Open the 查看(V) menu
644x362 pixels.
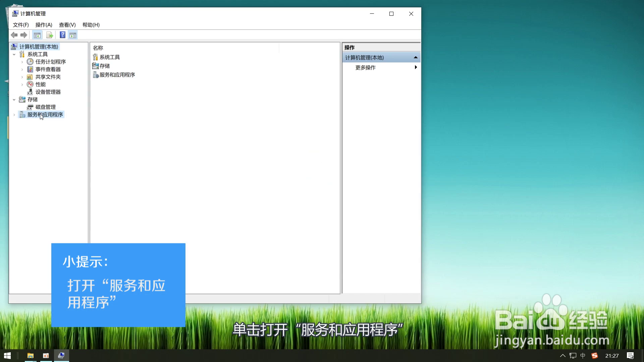(x=67, y=25)
